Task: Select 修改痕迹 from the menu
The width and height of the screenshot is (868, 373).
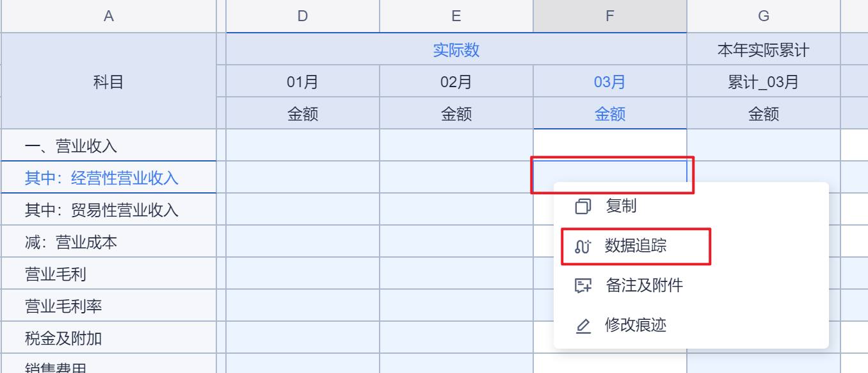Action: tap(636, 326)
